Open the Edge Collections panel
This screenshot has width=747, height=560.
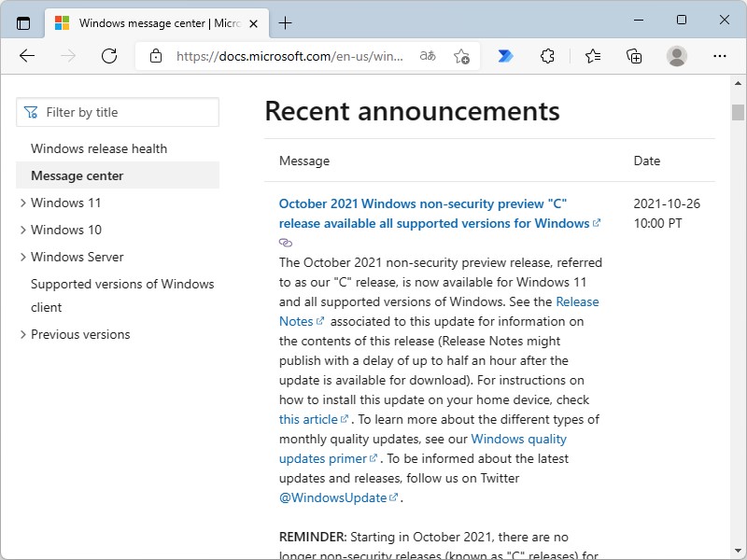[x=634, y=56]
